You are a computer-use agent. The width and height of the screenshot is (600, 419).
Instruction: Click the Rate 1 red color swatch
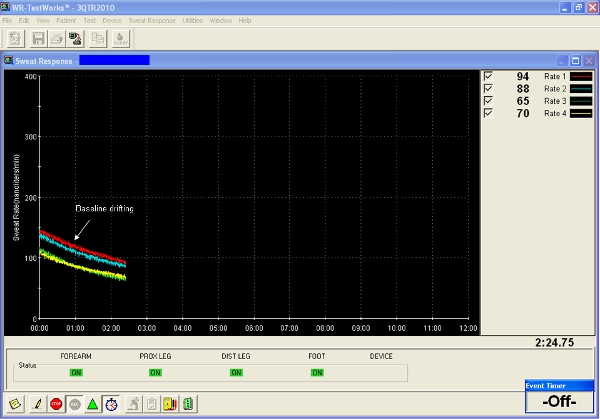point(581,76)
